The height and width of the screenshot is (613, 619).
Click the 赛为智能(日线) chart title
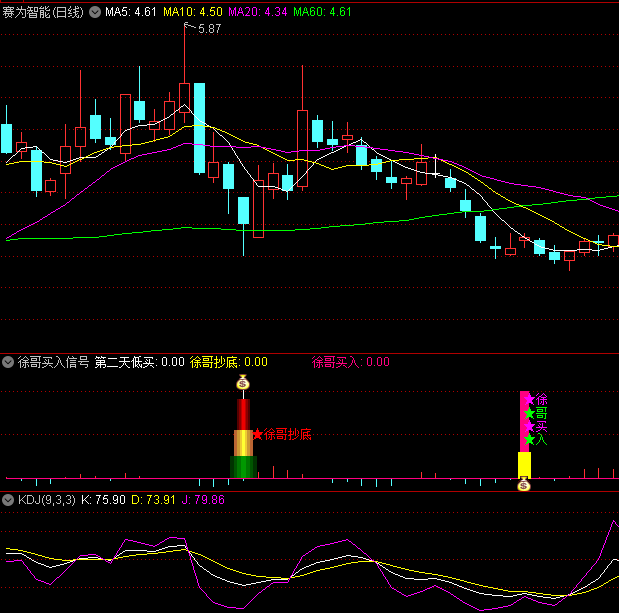point(43,12)
